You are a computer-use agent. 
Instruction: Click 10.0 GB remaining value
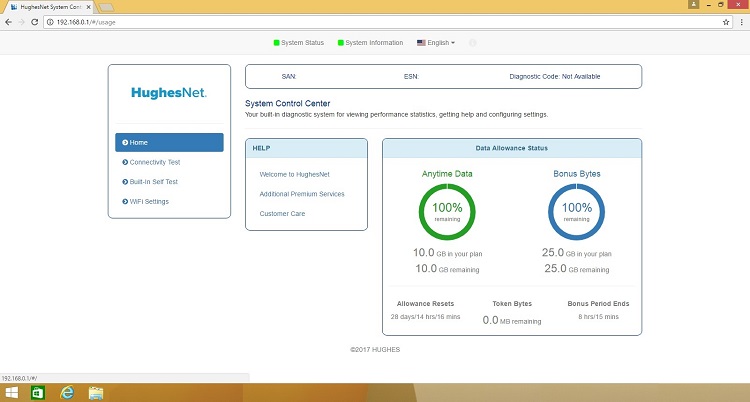[x=447, y=268]
